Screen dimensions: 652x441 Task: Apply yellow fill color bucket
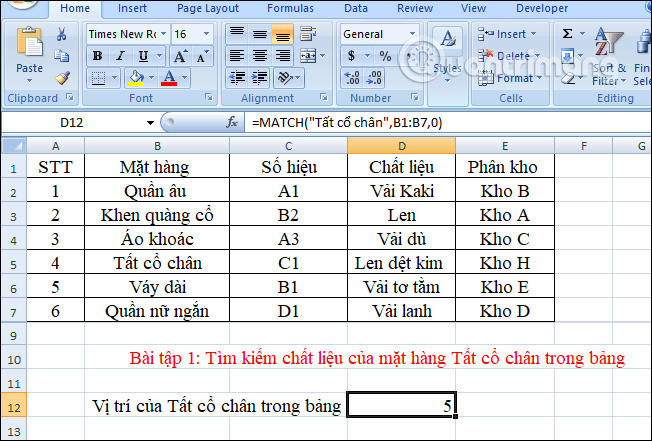pyautogui.click(x=136, y=78)
